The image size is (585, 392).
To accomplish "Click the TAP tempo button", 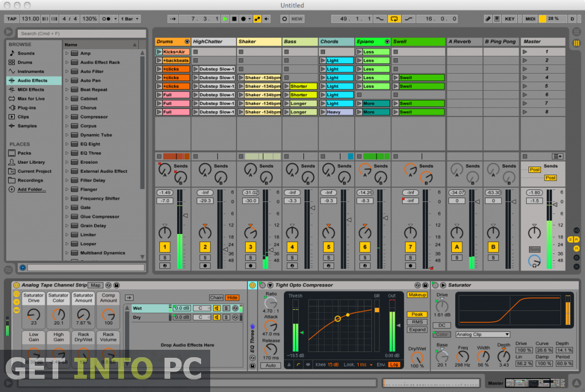I will click(10, 19).
